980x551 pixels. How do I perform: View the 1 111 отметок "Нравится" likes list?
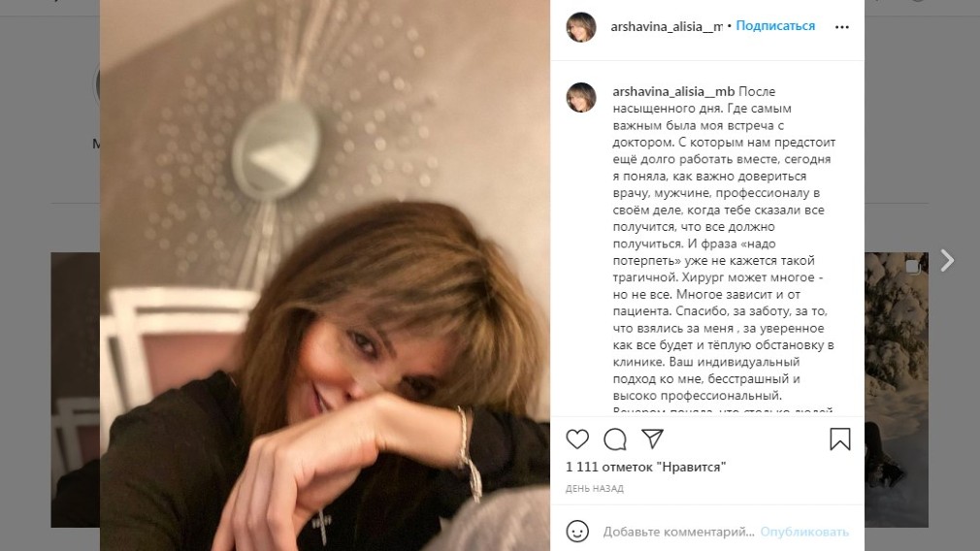tap(645, 467)
